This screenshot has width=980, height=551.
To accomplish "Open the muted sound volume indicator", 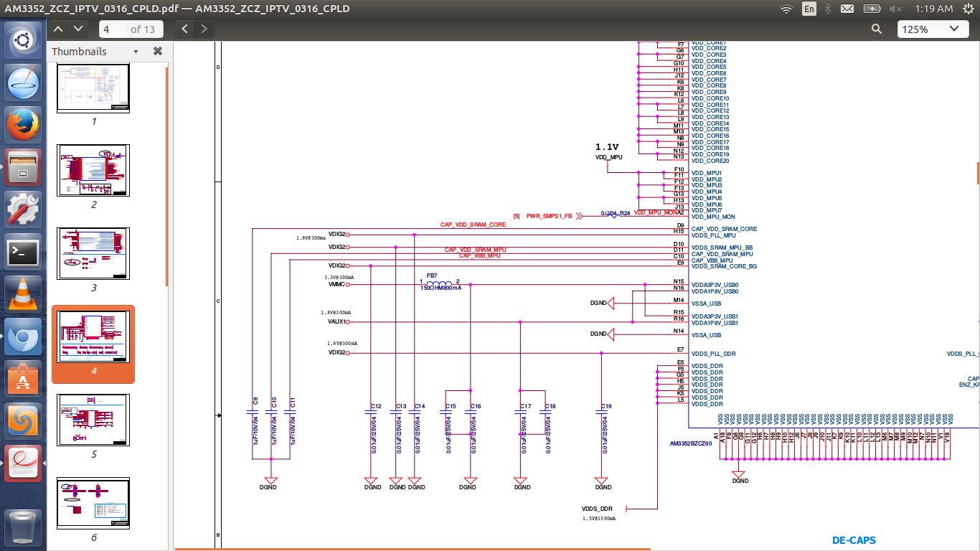I will [896, 9].
